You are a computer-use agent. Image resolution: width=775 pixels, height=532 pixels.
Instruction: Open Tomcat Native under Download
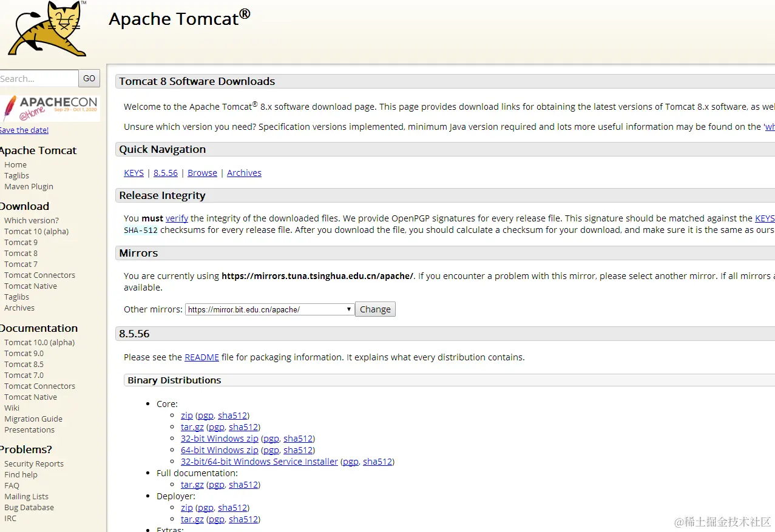30,286
